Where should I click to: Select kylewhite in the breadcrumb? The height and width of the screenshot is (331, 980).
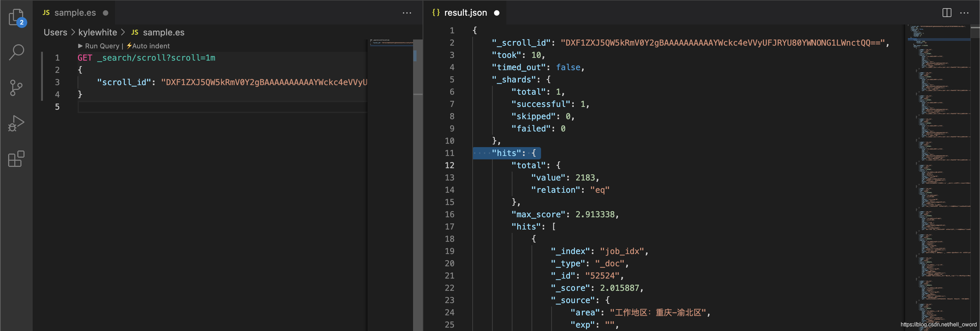point(97,32)
